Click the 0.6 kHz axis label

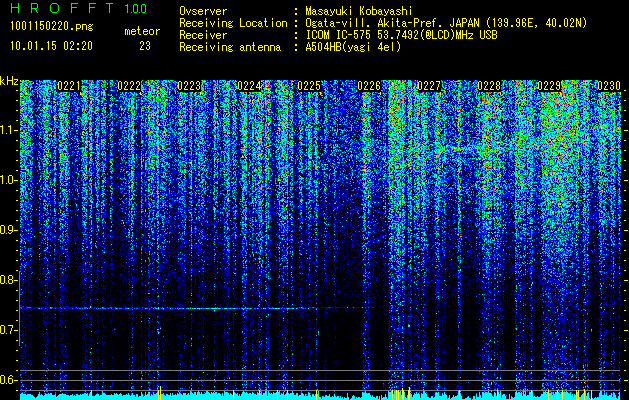[8, 380]
